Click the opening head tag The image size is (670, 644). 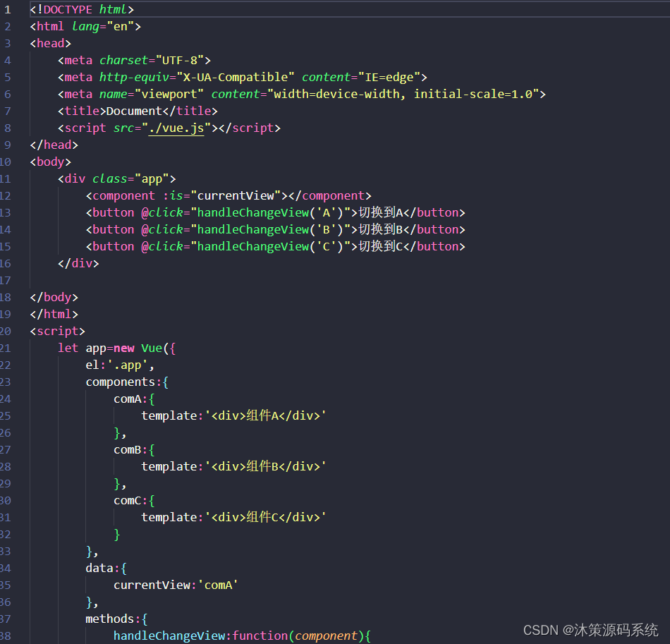(x=50, y=44)
